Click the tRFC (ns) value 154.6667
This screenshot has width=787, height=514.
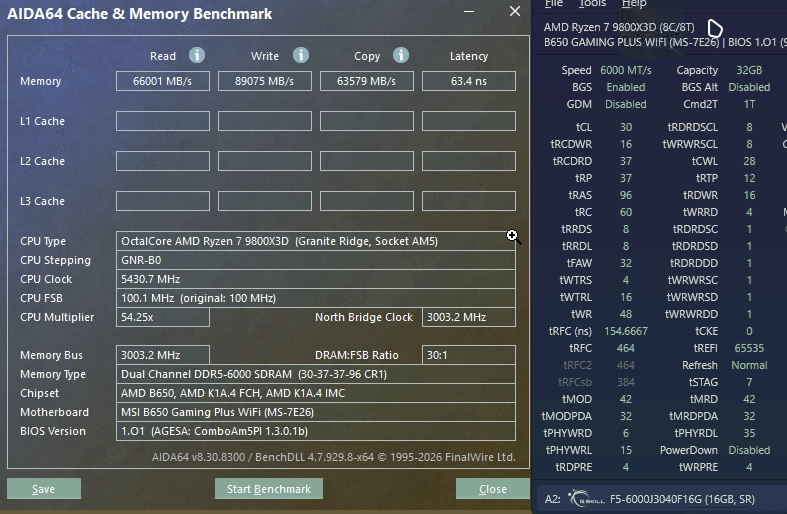point(626,331)
